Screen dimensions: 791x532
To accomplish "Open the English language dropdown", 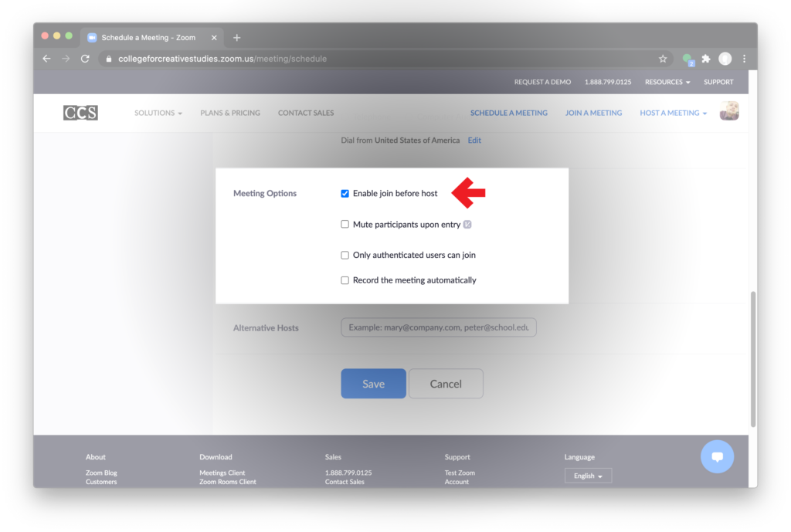I will click(588, 476).
